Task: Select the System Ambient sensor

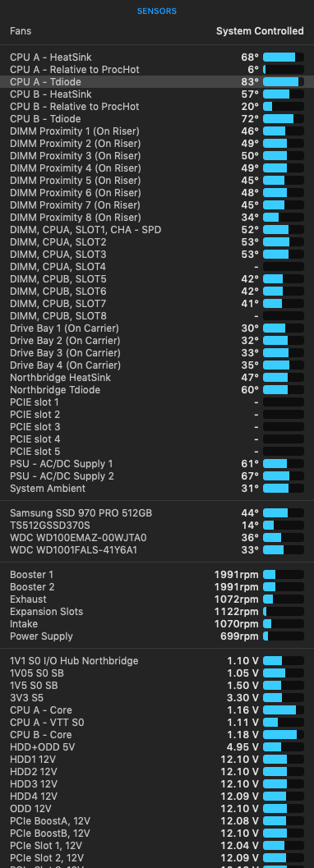Action: tap(157, 489)
